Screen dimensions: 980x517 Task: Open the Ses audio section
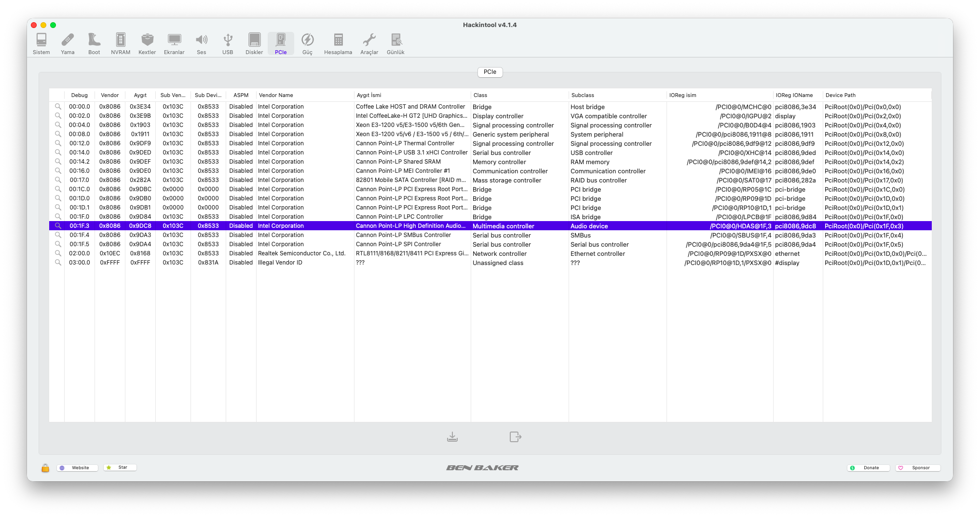202,43
